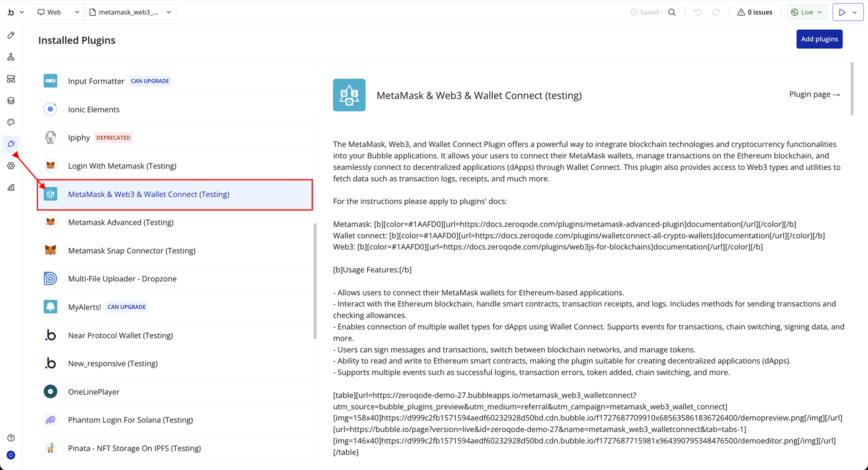This screenshot has height=470, width=868.
Task: Open the Design tab pencil icon
Action: tap(11, 35)
